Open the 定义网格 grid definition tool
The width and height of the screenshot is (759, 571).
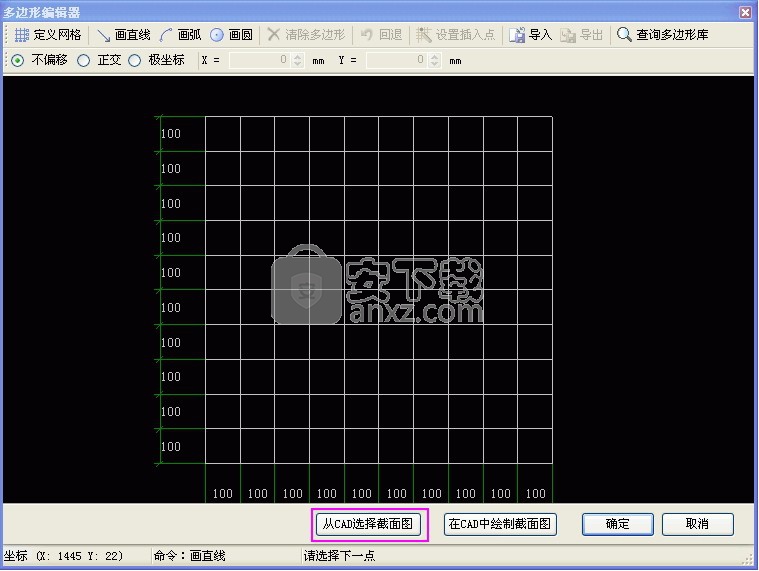point(48,35)
